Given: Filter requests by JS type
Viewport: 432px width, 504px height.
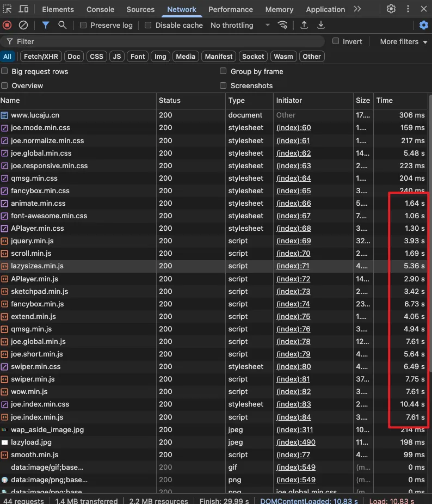Looking at the screenshot, I should point(117,57).
